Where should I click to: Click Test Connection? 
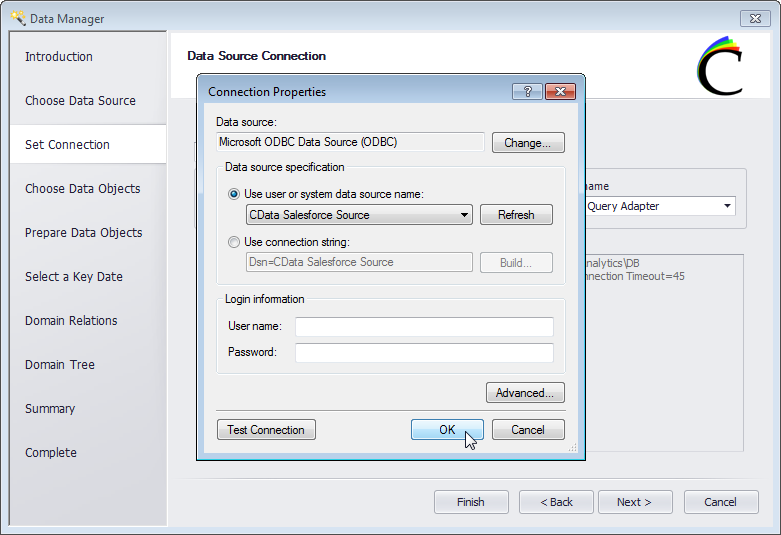[266, 430]
